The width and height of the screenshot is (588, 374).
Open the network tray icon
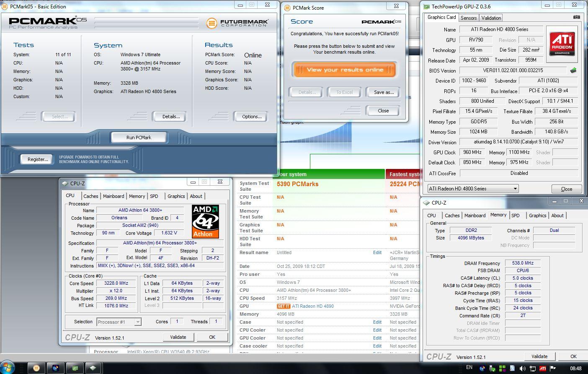(532, 369)
